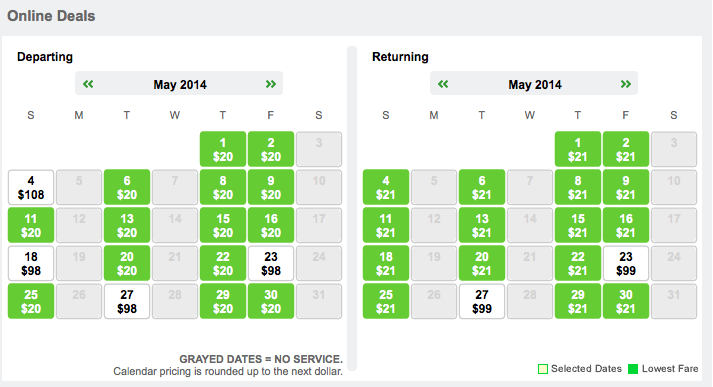Click the divider between Departing and Returning

(352, 208)
